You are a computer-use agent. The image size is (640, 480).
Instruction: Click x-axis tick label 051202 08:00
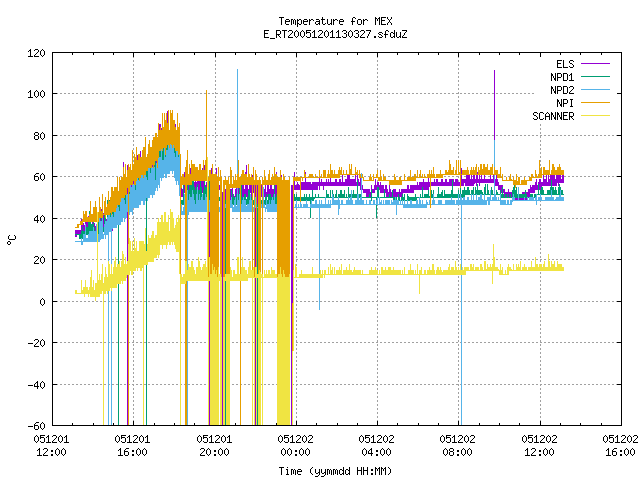458,446
